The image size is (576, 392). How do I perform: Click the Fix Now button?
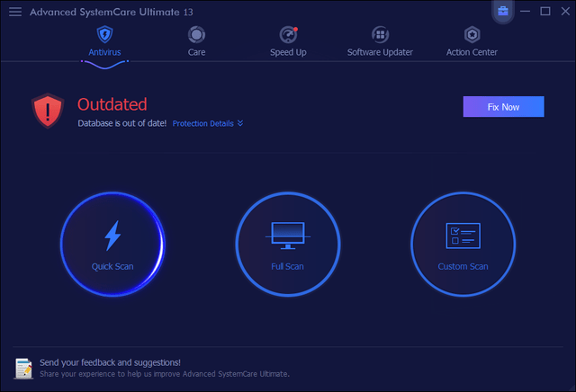coord(504,107)
